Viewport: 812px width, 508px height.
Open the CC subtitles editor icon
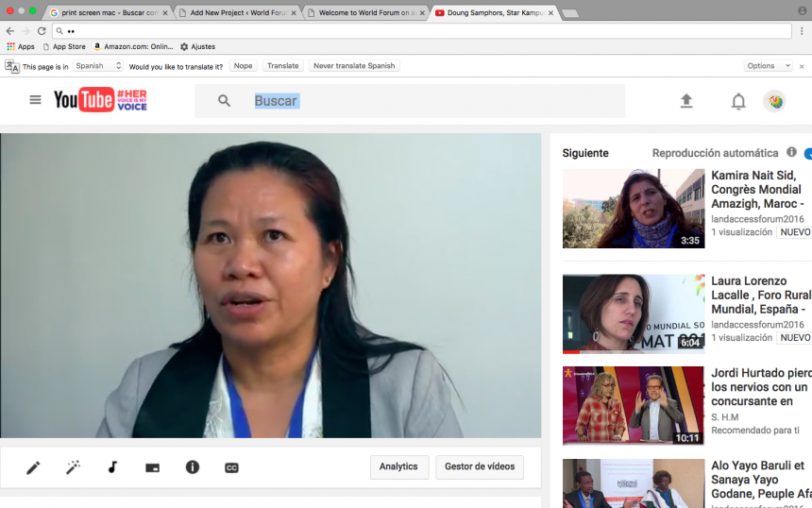(x=231, y=467)
